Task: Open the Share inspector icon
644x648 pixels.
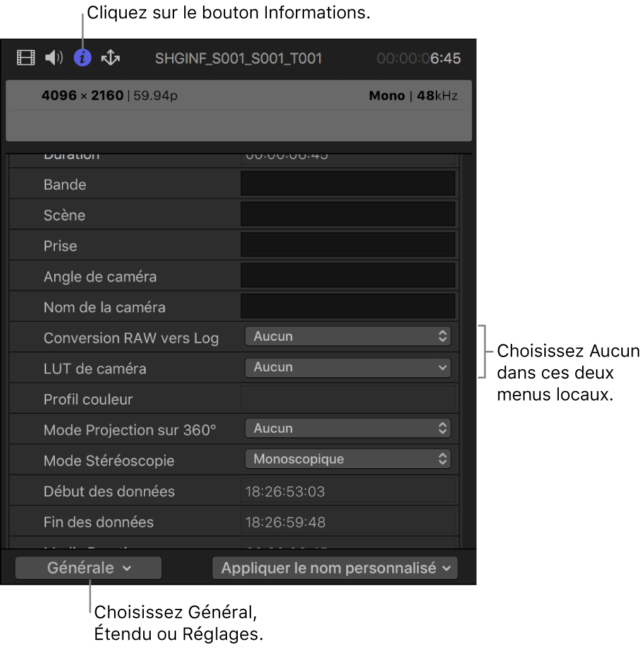Action: (110, 57)
